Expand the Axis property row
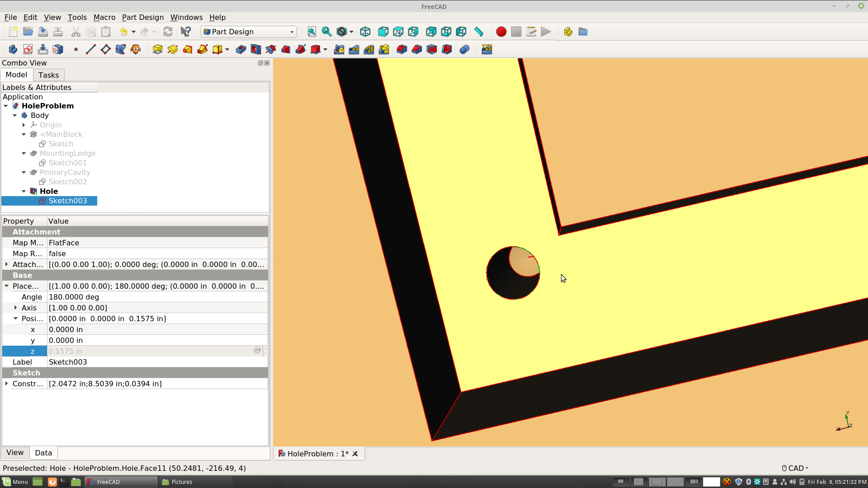The image size is (868, 488). [15, 308]
